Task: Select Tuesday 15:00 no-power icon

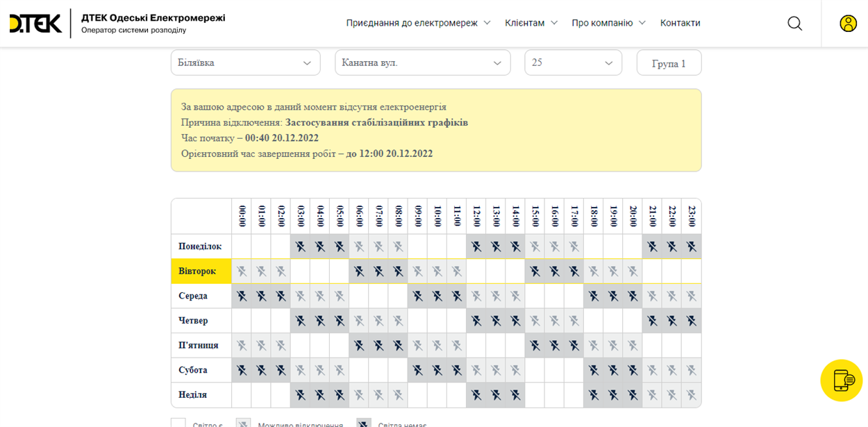Action: [535, 271]
